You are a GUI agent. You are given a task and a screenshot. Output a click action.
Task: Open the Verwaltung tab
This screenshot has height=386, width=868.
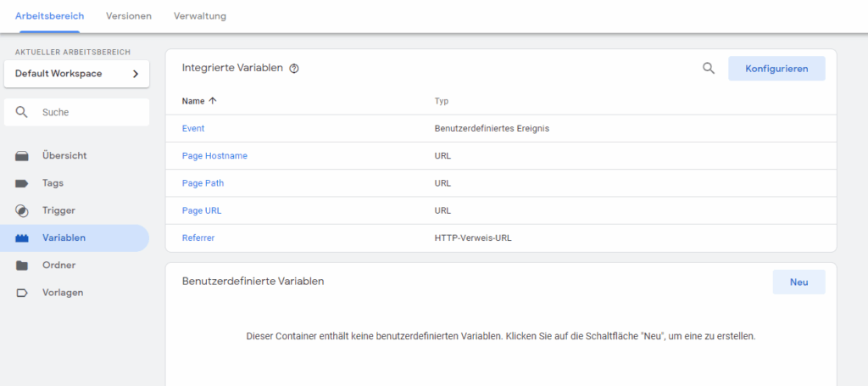pyautogui.click(x=199, y=16)
